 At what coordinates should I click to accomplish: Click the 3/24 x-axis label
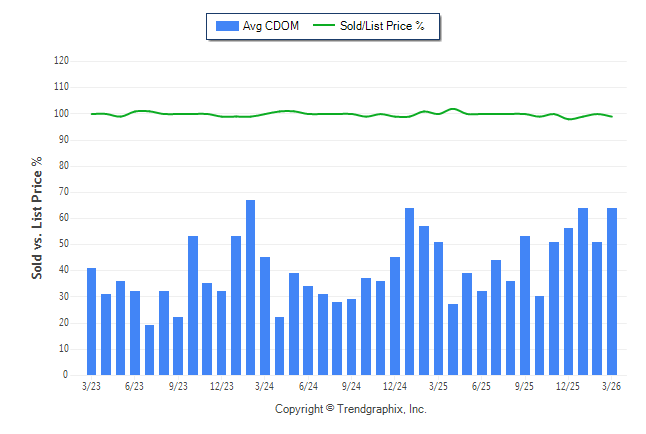pos(265,385)
